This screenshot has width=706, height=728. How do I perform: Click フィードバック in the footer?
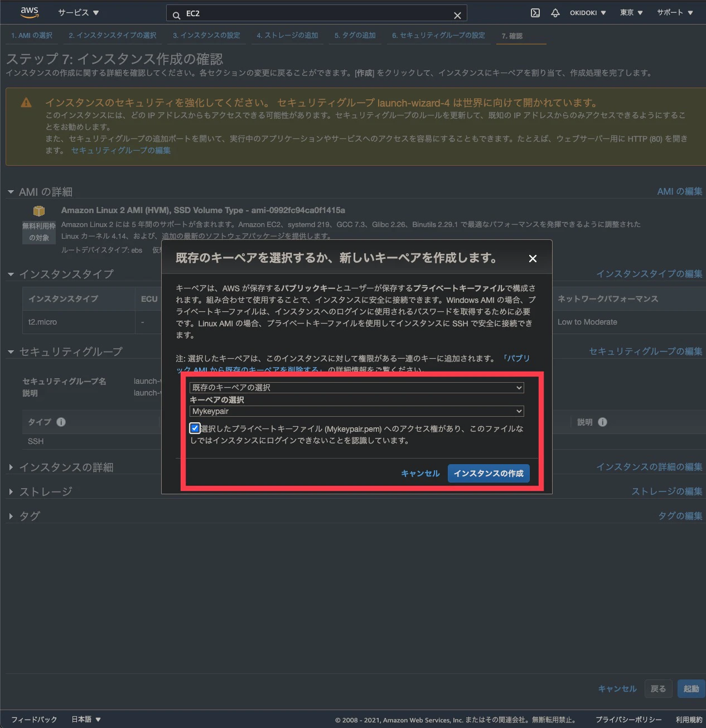click(x=34, y=720)
